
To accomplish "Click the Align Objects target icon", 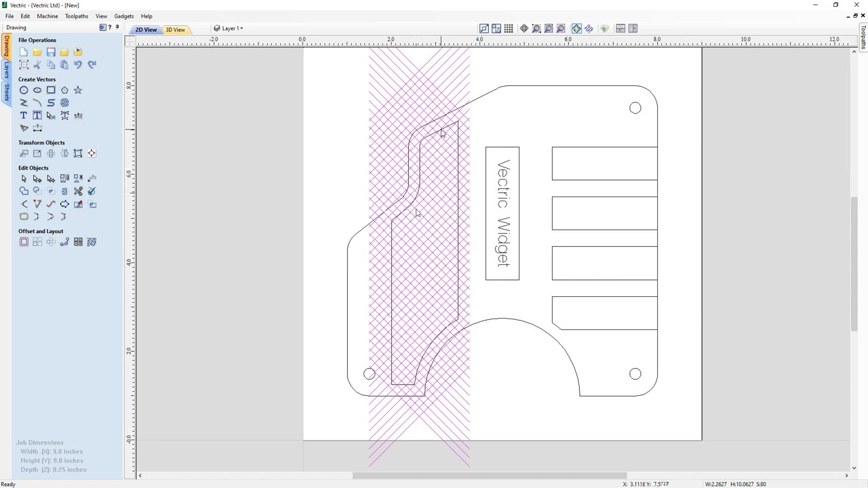I will [92, 154].
